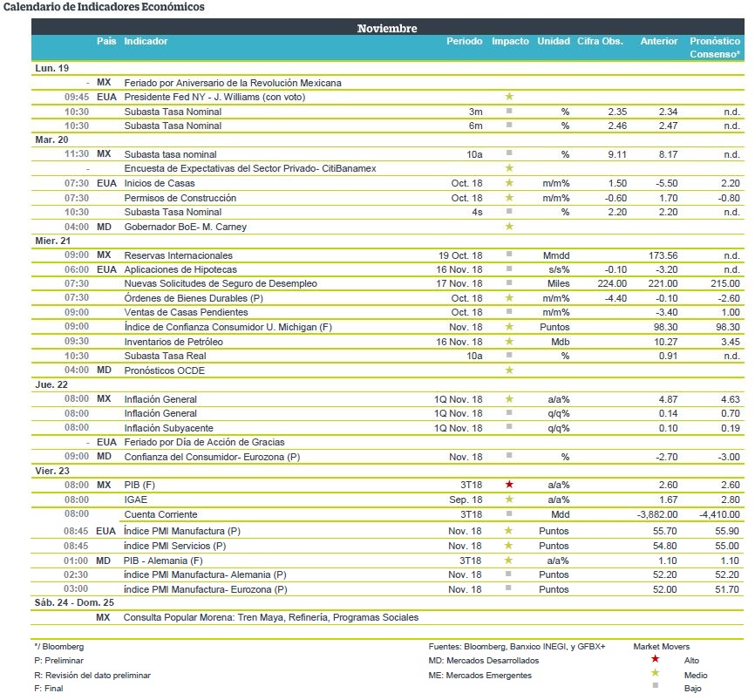
Task: Click the gray square for Reservas Internacionales
Action: point(509,254)
